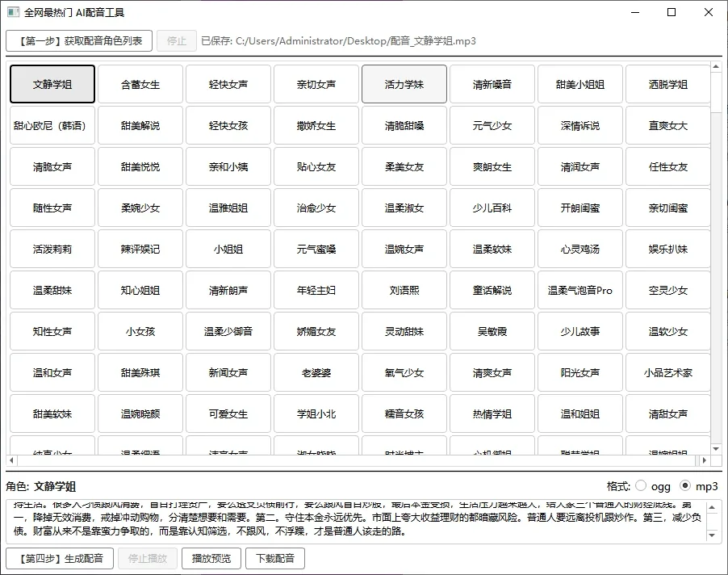Screen dimensions: 728x575
Task: Choose the 甜心欧尼（韩语） voice role
Action: [52, 125]
